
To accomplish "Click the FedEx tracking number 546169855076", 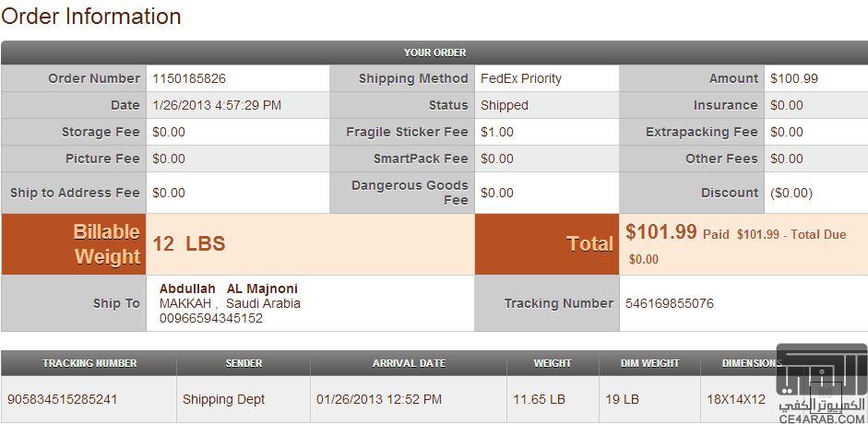I will 670,303.
